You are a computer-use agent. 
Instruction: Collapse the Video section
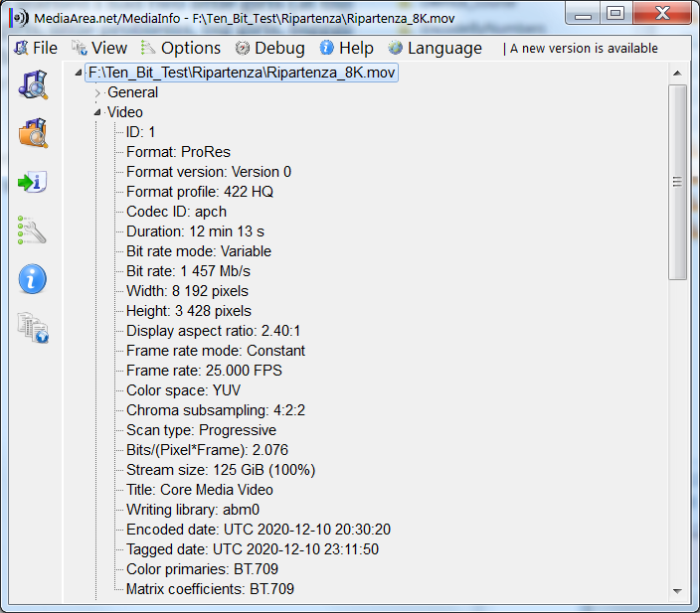(97, 112)
